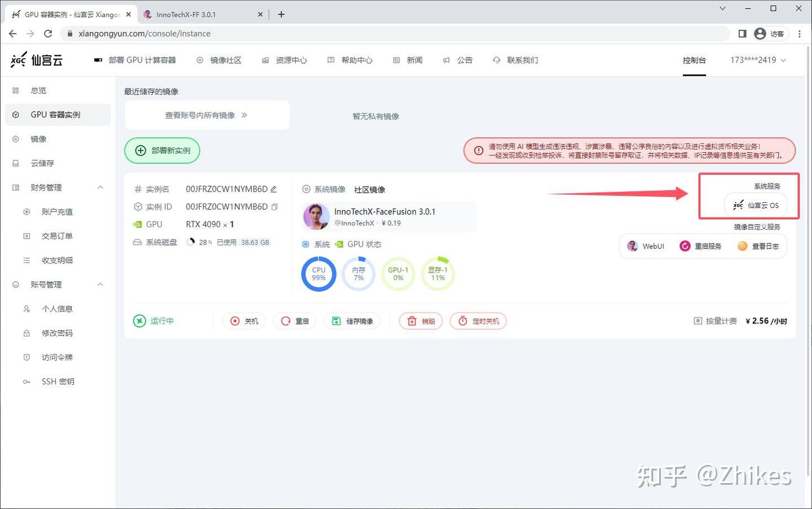Open 资源中心 in top navigation
The height and width of the screenshot is (509, 812).
click(x=284, y=60)
